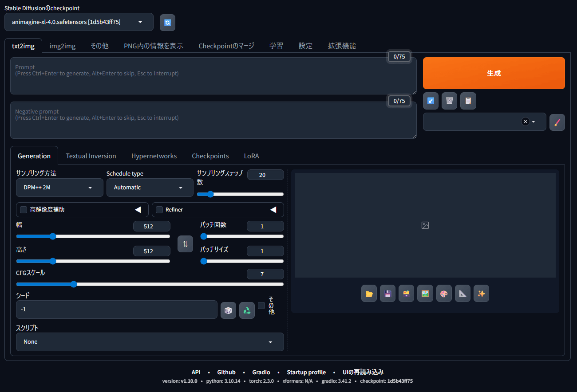Image resolution: width=577 pixels, height=392 pixels.
Task: Click the 高さ number field showing 512
Action: pos(152,251)
